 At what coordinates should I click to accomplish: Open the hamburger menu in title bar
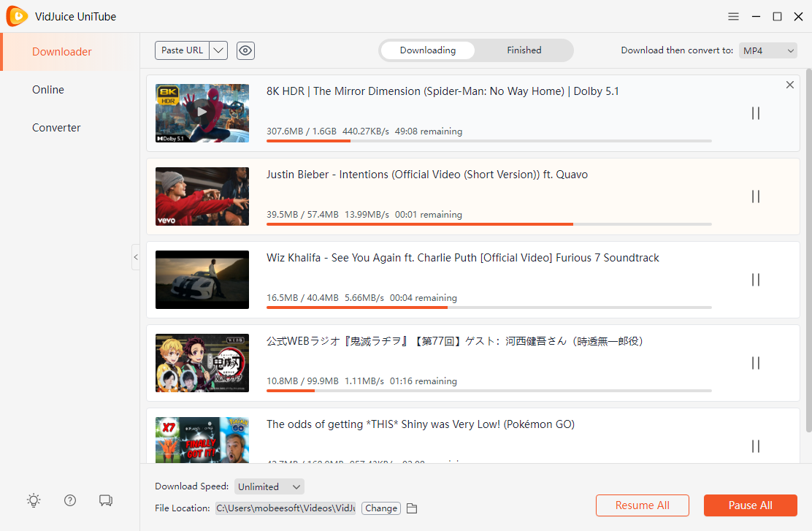[733, 17]
